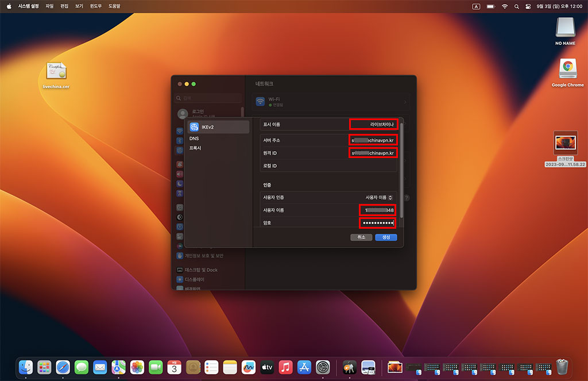Open the 사용자 인증 dropdown
Image resolution: width=588 pixels, height=381 pixels.
pos(379,198)
